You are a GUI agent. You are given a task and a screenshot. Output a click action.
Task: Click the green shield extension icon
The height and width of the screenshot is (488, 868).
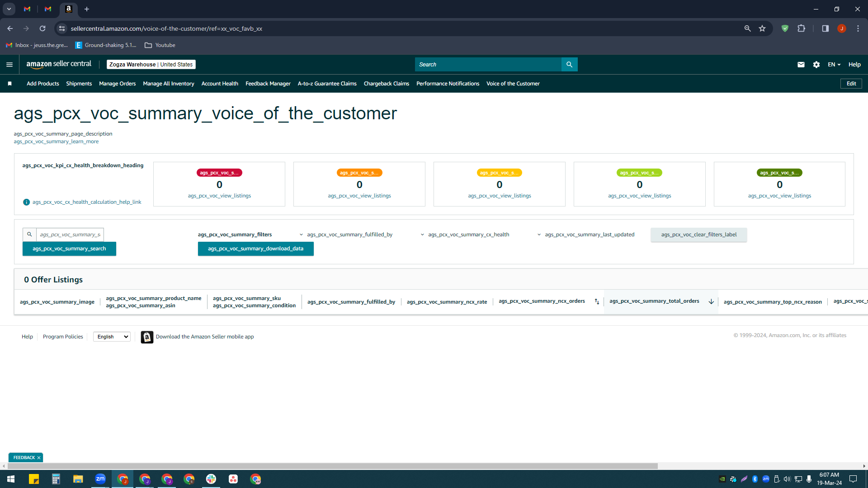pyautogui.click(x=785, y=28)
